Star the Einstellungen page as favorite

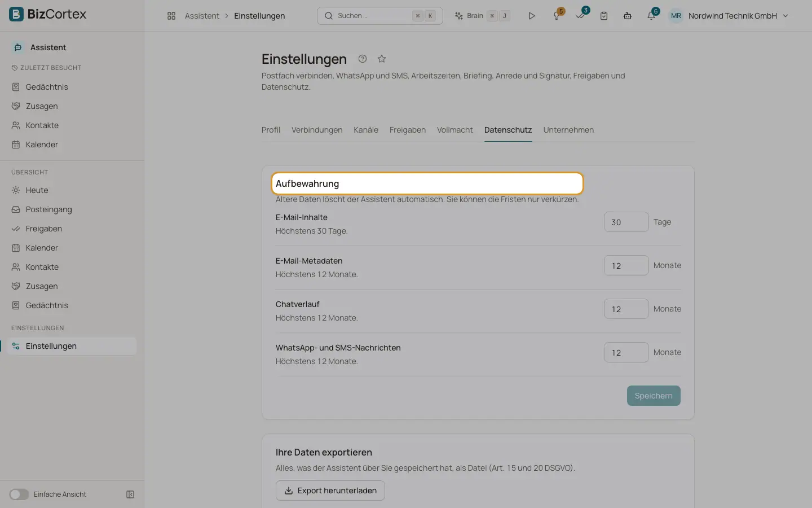click(382, 59)
